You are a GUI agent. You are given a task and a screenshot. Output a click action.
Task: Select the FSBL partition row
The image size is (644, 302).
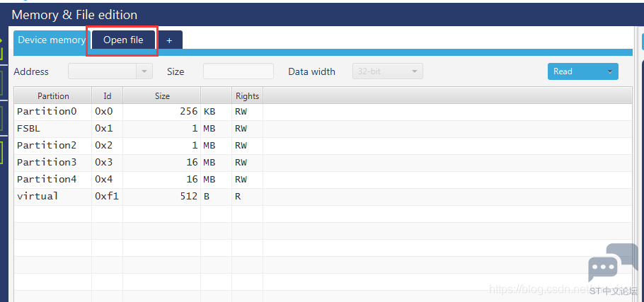tap(323, 129)
